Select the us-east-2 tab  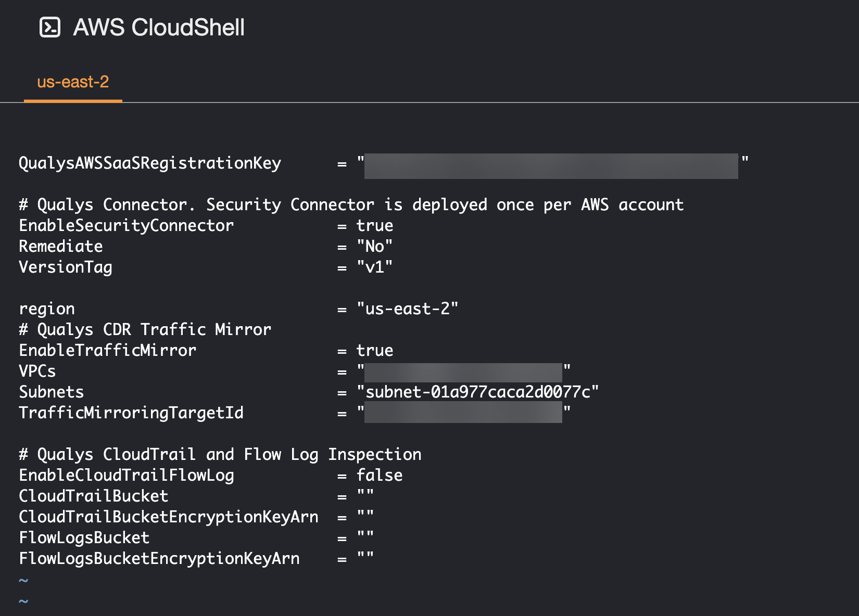click(x=73, y=82)
